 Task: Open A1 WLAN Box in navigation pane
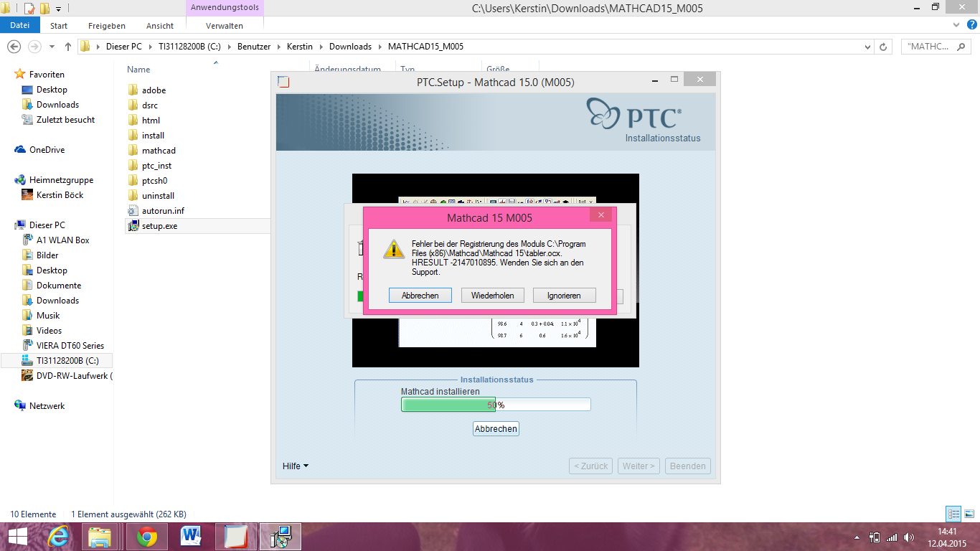(63, 240)
